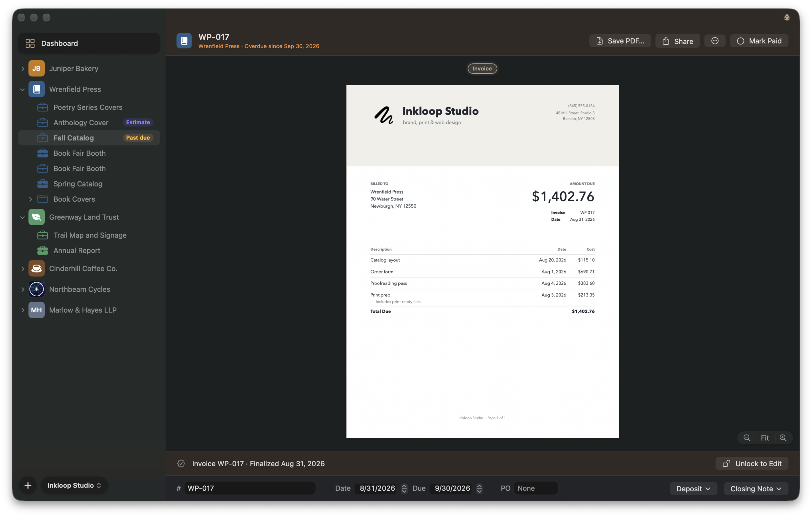Click the Greenway Land Trust leaf icon

(x=36, y=217)
